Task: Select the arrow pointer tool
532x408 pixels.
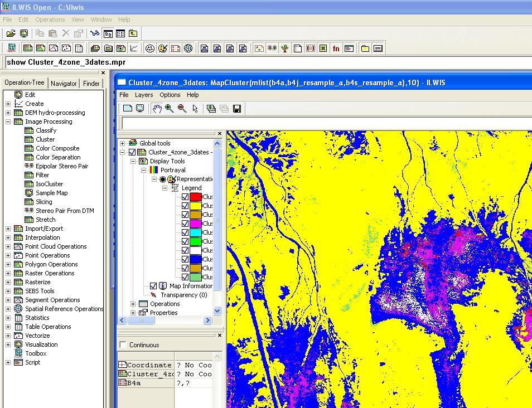Action: [x=195, y=109]
